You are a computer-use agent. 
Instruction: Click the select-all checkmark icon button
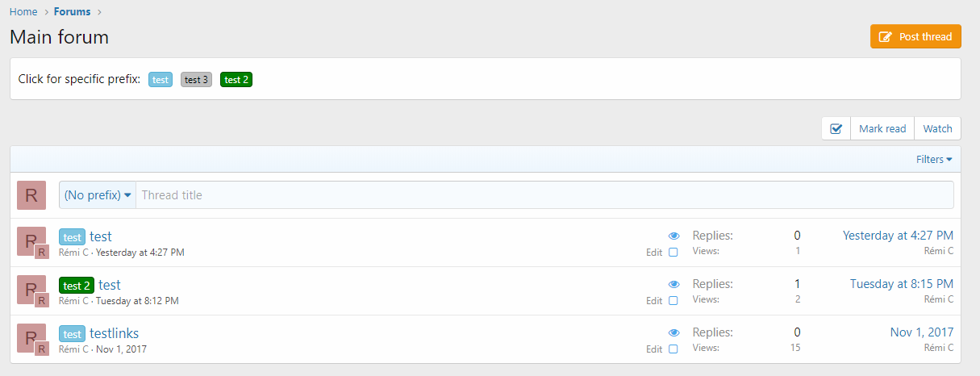coord(836,128)
